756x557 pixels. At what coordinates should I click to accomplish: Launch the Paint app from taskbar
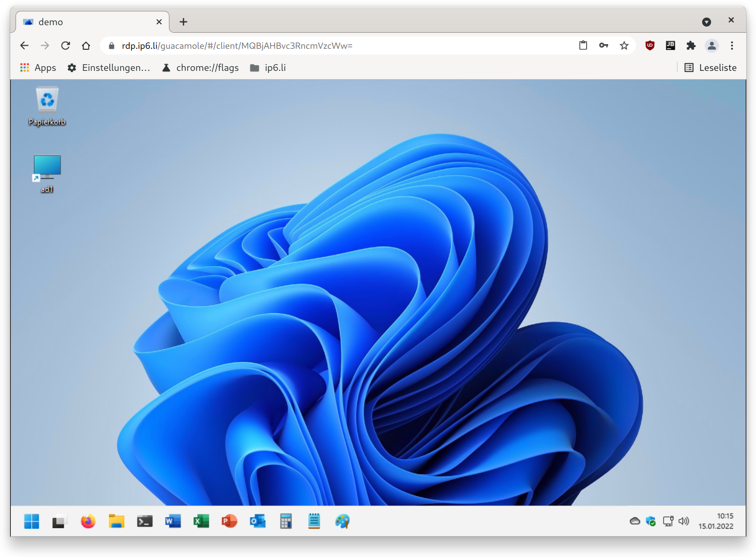tap(342, 522)
